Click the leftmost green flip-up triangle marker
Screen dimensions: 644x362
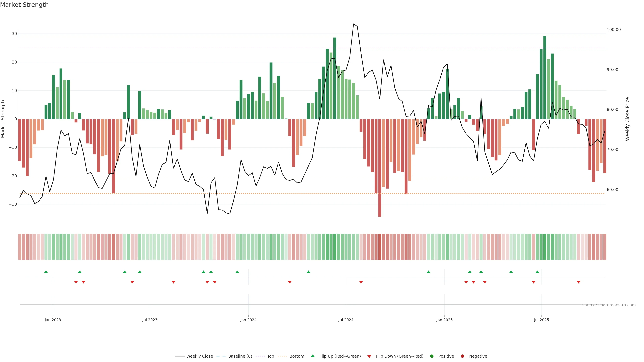click(46, 272)
